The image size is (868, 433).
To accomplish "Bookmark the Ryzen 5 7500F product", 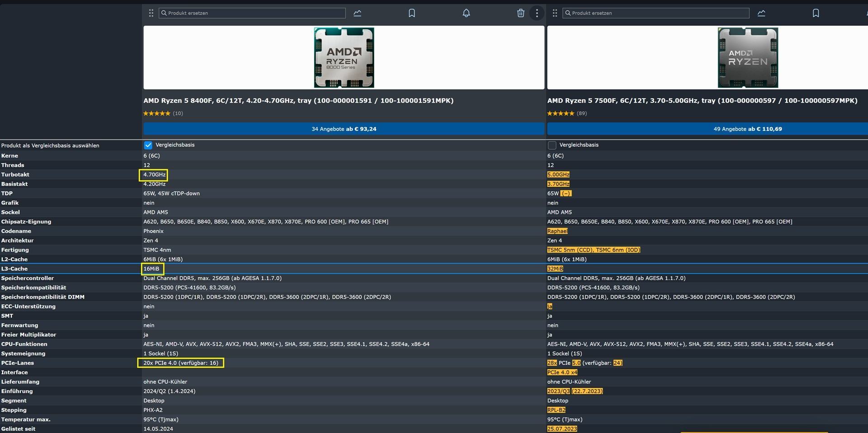I will pos(816,13).
